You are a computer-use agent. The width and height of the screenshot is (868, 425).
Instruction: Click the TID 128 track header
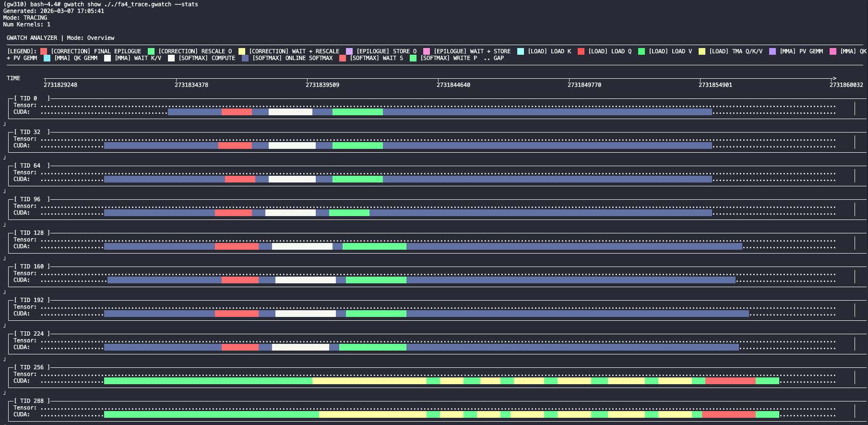pos(32,233)
